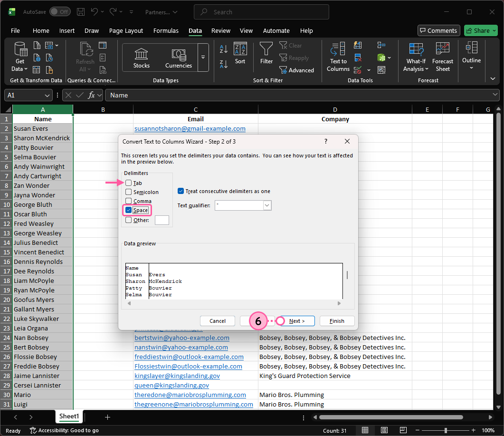Viewport: 504px width, 436px height.
Task: Click the Next button in the wizard
Action: point(295,320)
